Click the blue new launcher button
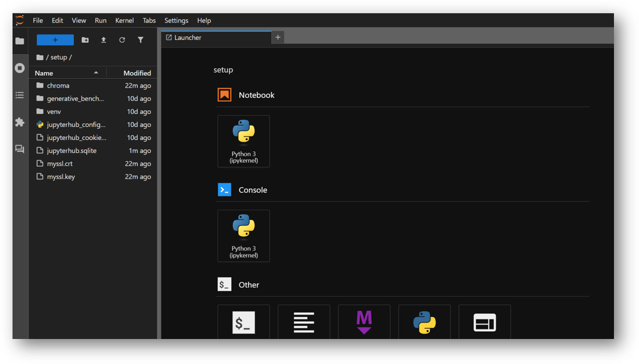The width and height of the screenshot is (639, 364). click(55, 39)
